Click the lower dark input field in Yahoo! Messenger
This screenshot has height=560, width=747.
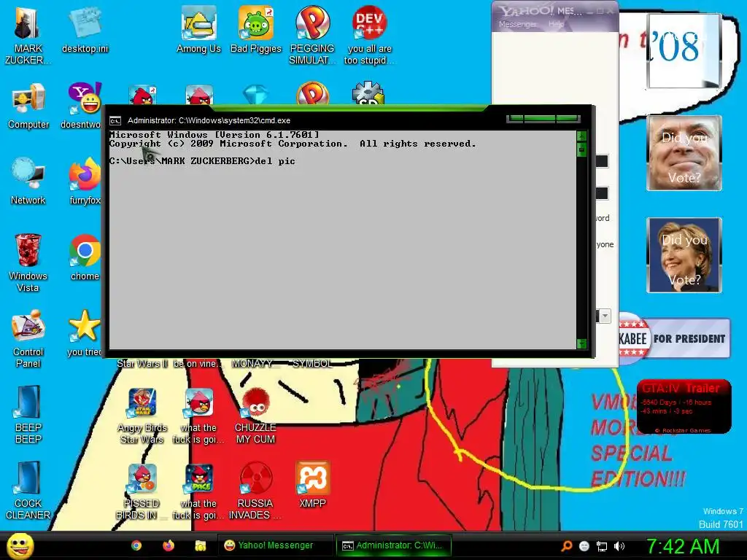point(602,193)
